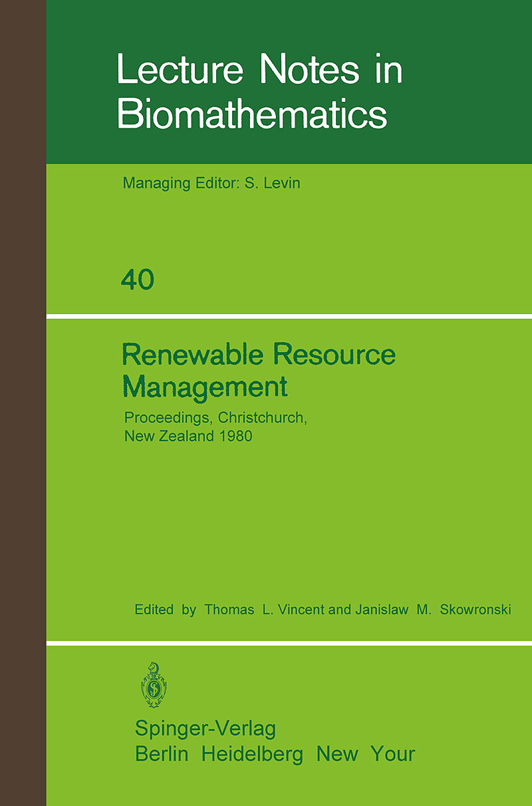Select the word "Biomathematics" in the header
Screen dimensions: 532x806
coord(252,115)
